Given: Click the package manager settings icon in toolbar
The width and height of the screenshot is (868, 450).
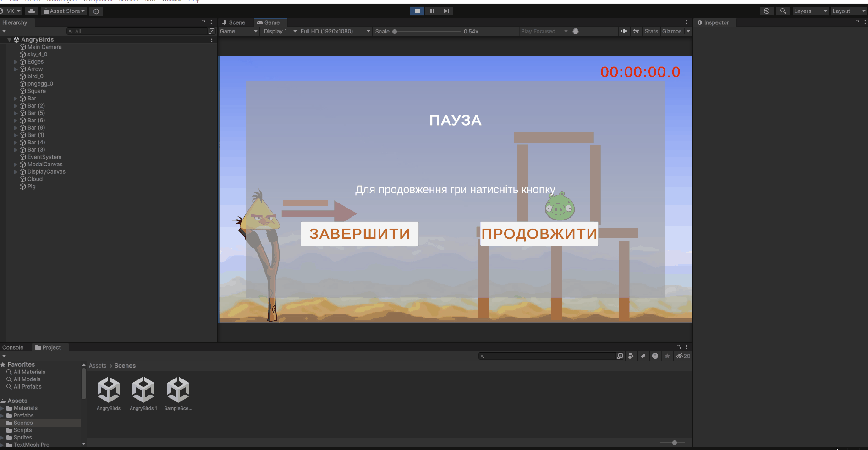Looking at the screenshot, I should (x=96, y=11).
